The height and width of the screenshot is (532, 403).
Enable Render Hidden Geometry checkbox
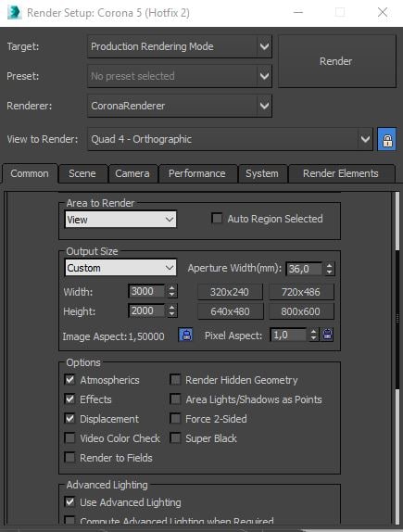pos(175,379)
